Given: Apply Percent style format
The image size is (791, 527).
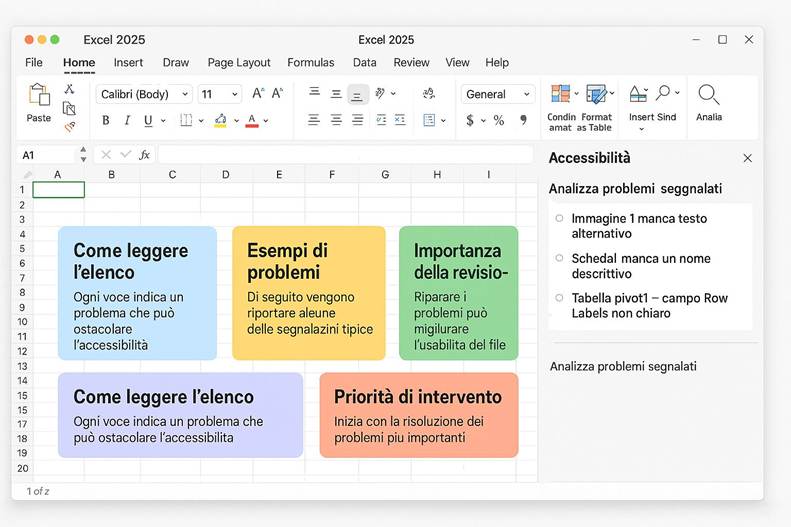Looking at the screenshot, I should 499,120.
